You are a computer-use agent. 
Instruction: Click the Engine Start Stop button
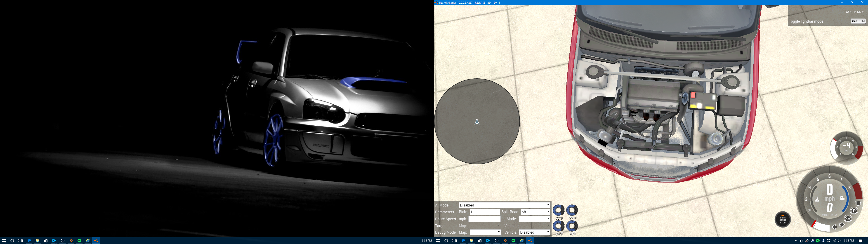[x=782, y=219]
